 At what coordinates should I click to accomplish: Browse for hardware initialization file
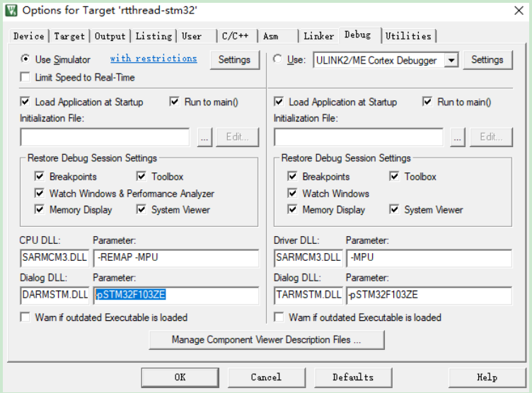click(x=457, y=137)
